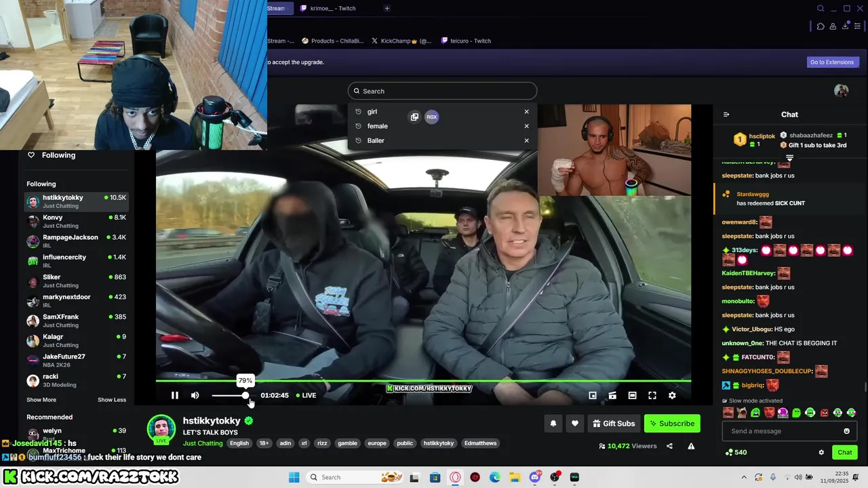Click the green Chat send button
The width and height of the screenshot is (868, 488).
tap(845, 452)
